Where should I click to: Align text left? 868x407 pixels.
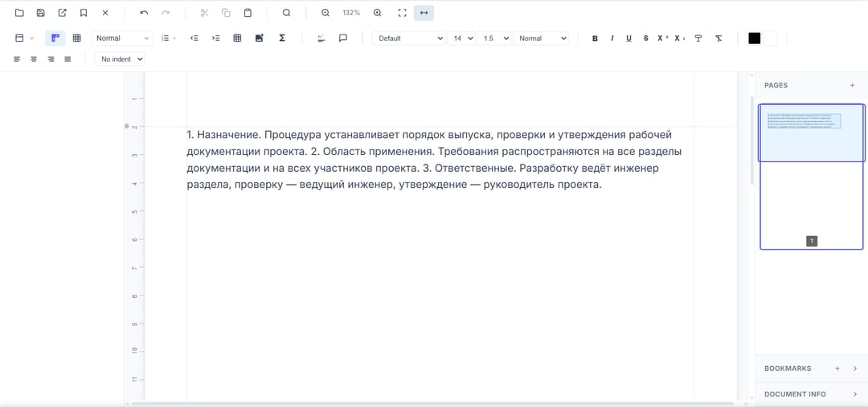(x=17, y=59)
